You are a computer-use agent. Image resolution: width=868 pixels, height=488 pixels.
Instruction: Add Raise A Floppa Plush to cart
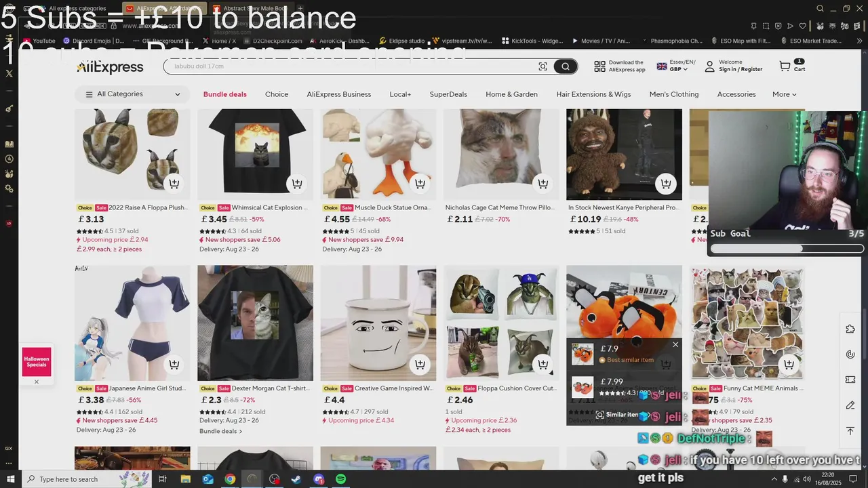(174, 184)
